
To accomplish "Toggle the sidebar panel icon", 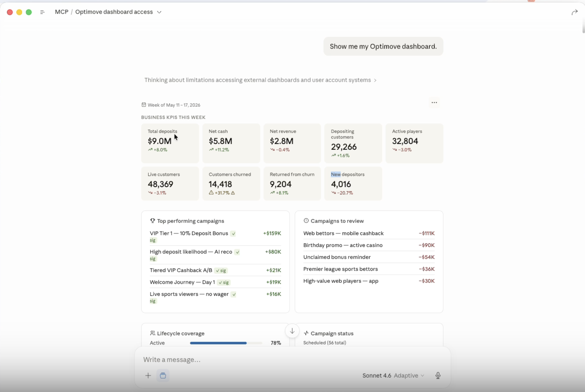I will click(42, 12).
